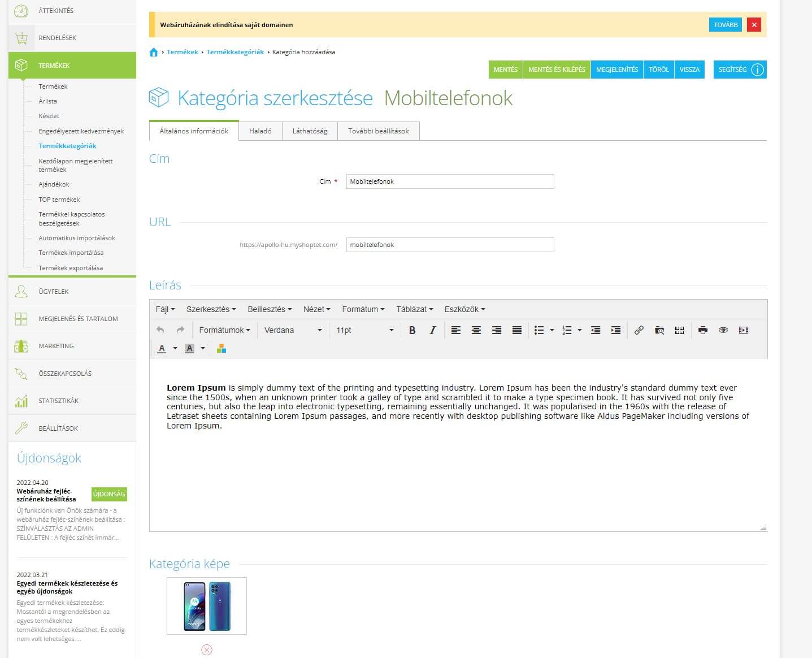
Task: Click the Megjelenítés button
Action: 617,70
